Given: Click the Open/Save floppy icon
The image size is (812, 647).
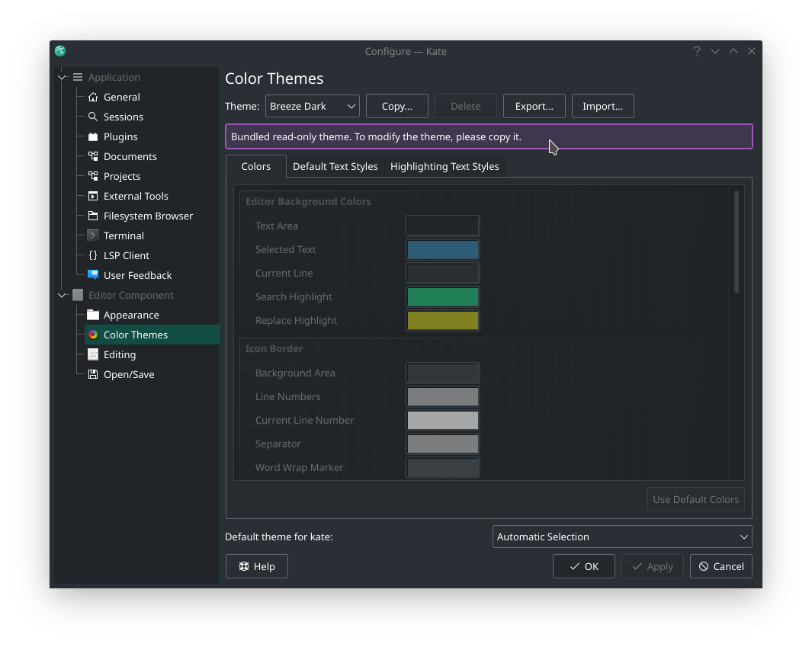Looking at the screenshot, I should pyautogui.click(x=93, y=374).
